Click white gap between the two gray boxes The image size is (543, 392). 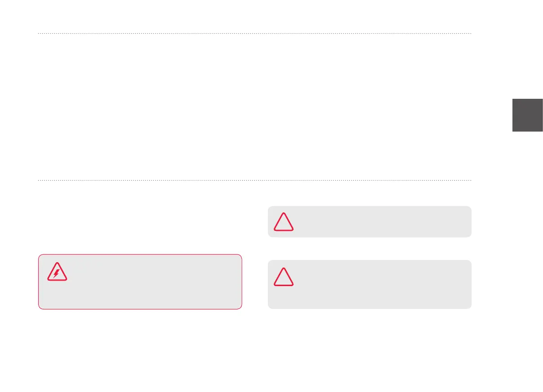point(369,248)
